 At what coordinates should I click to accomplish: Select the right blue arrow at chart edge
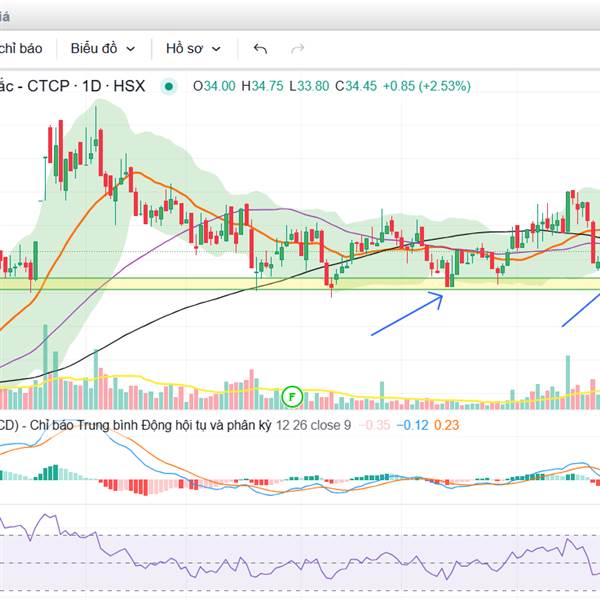(579, 310)
